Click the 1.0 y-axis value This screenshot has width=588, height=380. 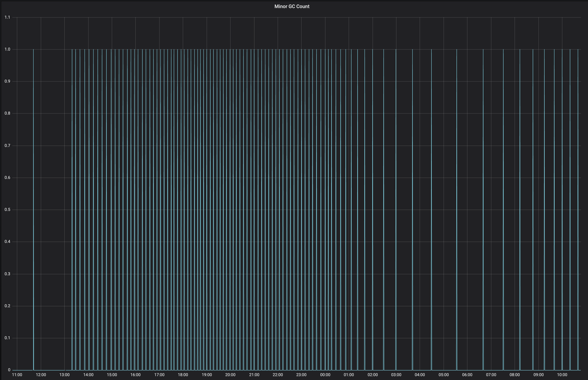[x=7, y=49]
